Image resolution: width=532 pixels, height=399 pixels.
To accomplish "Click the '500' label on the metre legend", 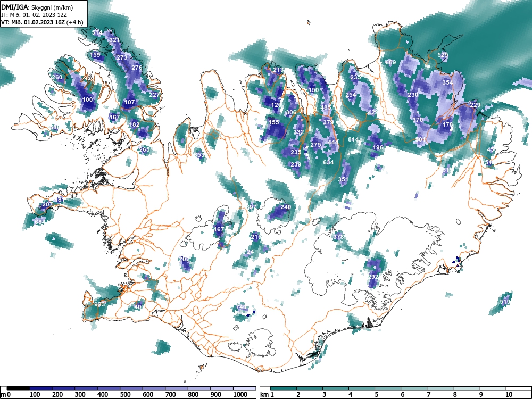I will (125, 395).
